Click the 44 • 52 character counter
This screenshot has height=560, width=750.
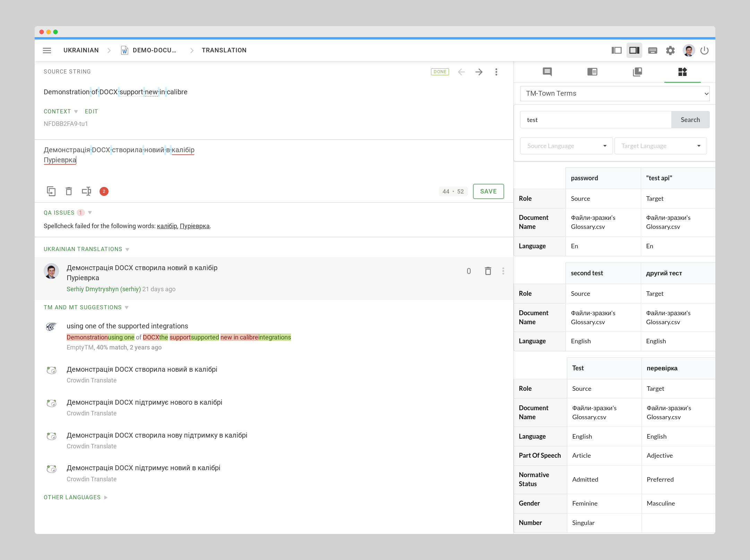click(453, 191)
